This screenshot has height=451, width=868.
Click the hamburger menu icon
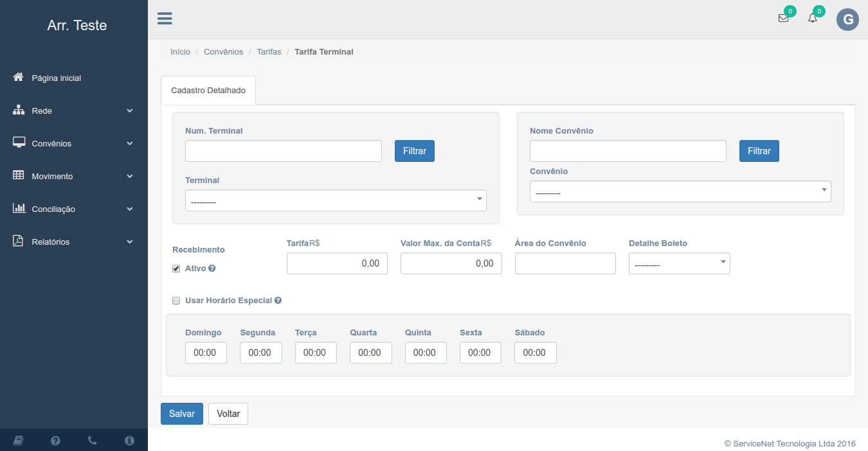165,19
